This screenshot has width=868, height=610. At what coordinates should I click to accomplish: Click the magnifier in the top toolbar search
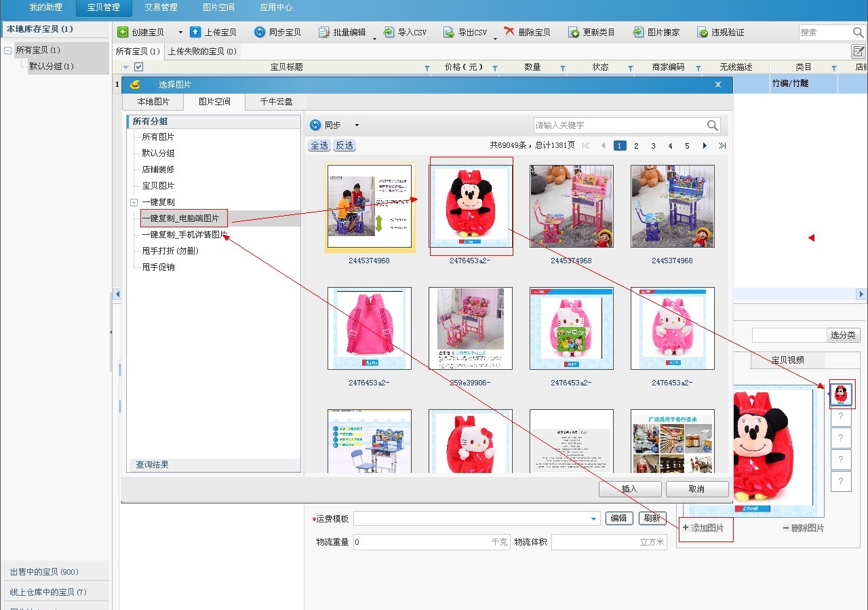click(x=857, y=32)
